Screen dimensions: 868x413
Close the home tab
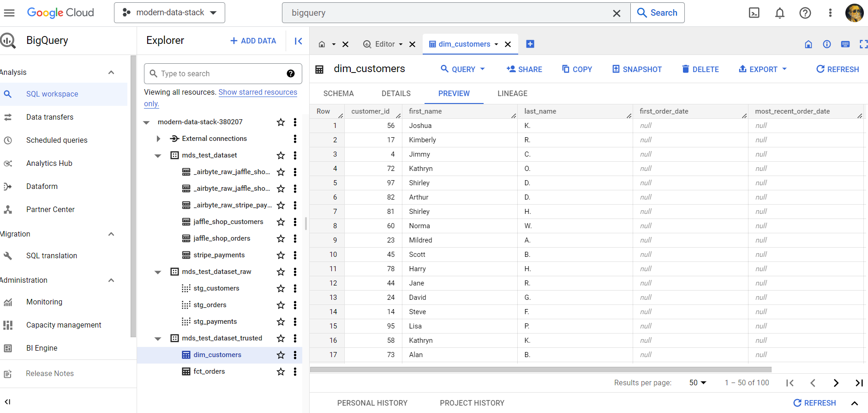pyautogui.click(x=346, y=44)
